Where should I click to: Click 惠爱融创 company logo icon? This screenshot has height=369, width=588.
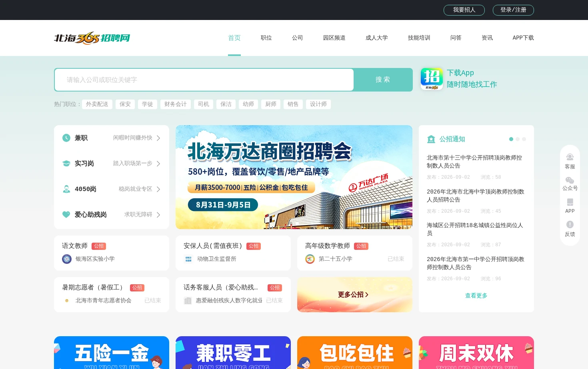tap(188, 301)
